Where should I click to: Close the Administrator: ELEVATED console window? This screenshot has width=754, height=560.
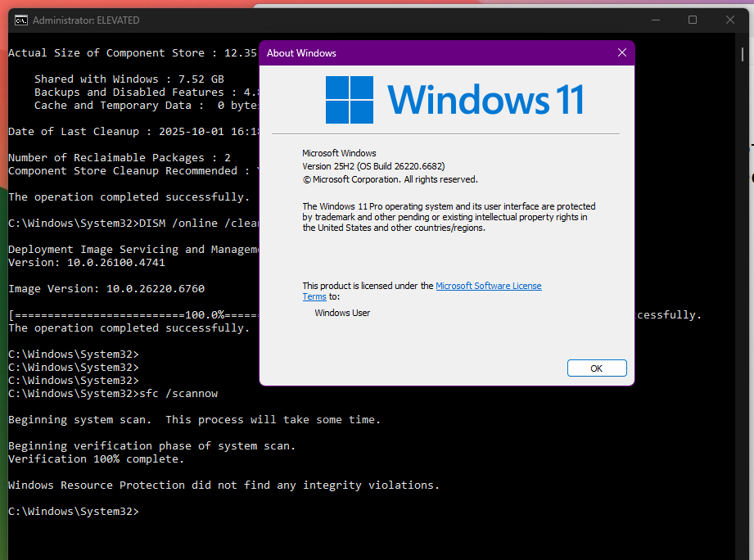tap(730, 20)
